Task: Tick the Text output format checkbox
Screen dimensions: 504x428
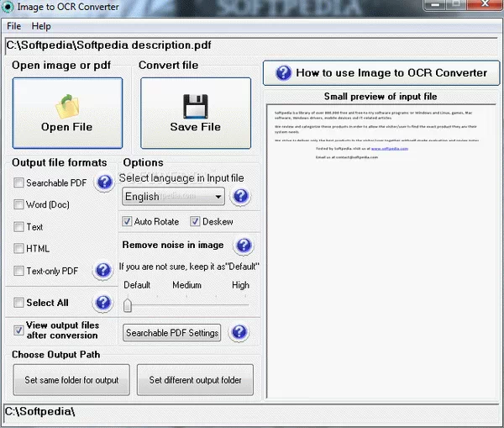Action: tap(18, 227)
